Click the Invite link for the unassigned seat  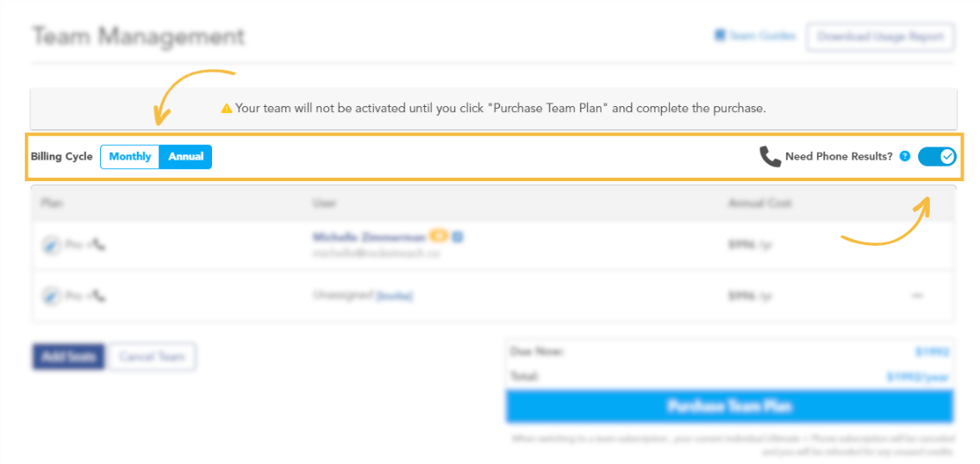[395, 296]
